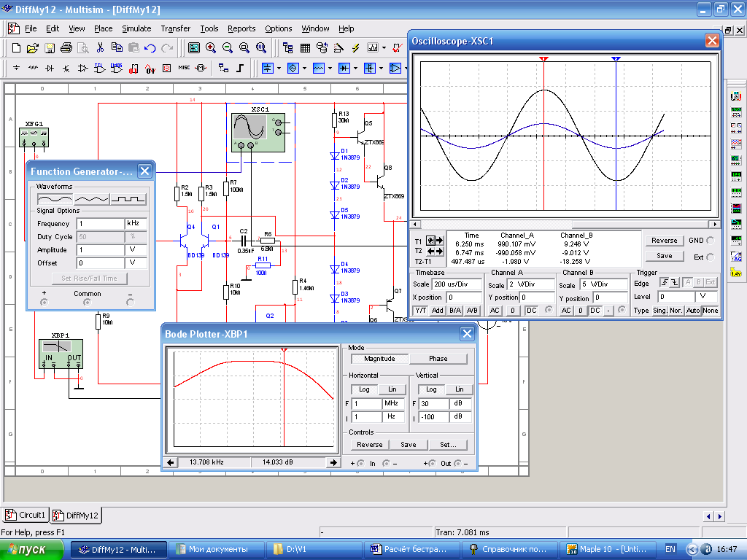
Task: Open the Simulate menu
Action: click(136, 28)
